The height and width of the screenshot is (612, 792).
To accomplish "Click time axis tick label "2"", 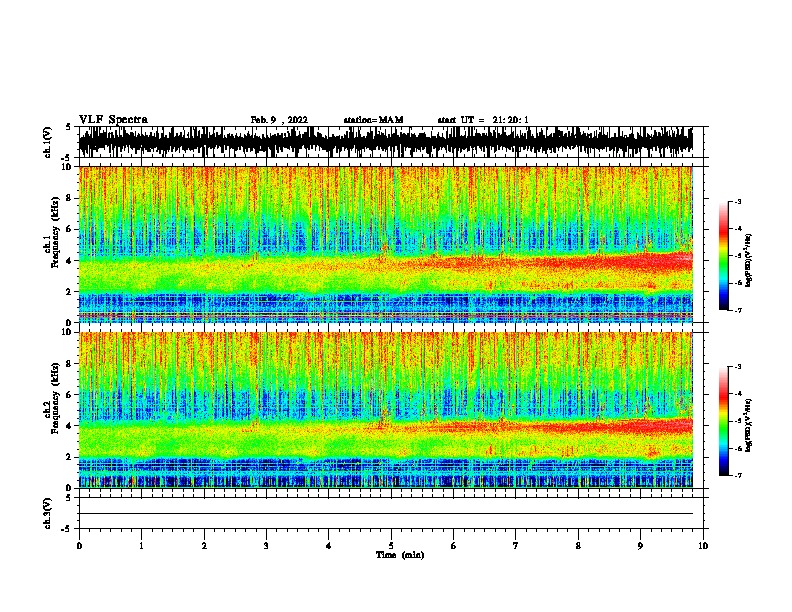I will [204, 546].
